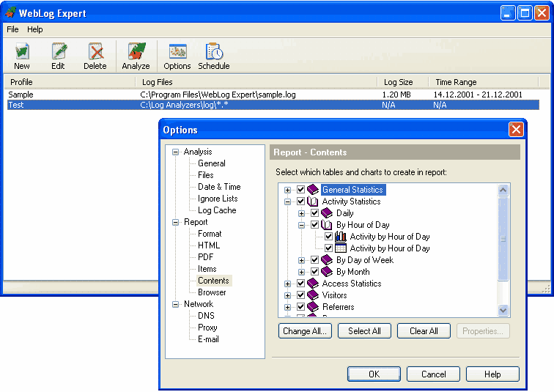This screenshot has width=554, height=392.
Task: Click the Access Statistics book icon
Action: (313, 284)
